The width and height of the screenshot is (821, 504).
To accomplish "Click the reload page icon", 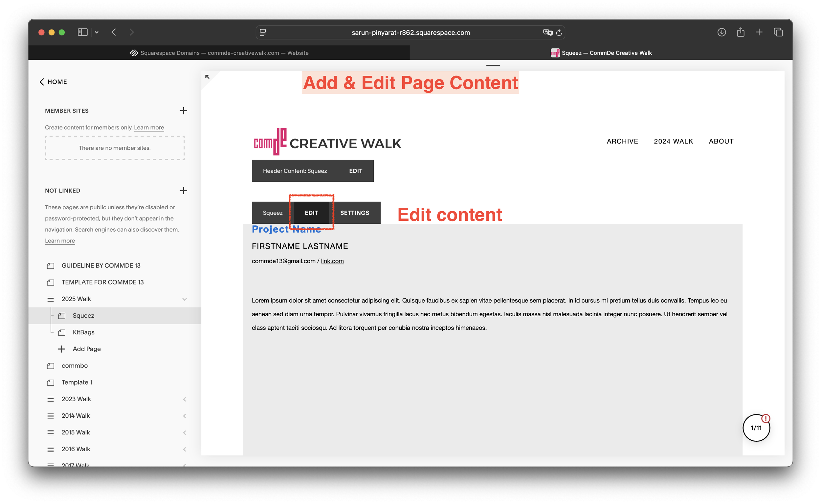I will click(559, 33).
